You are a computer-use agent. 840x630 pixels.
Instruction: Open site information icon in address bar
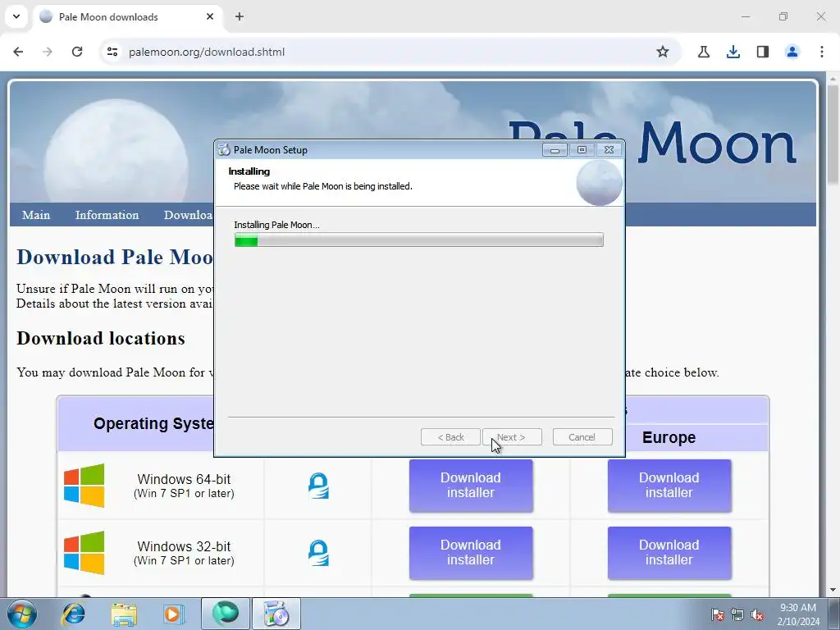(112, 52)
